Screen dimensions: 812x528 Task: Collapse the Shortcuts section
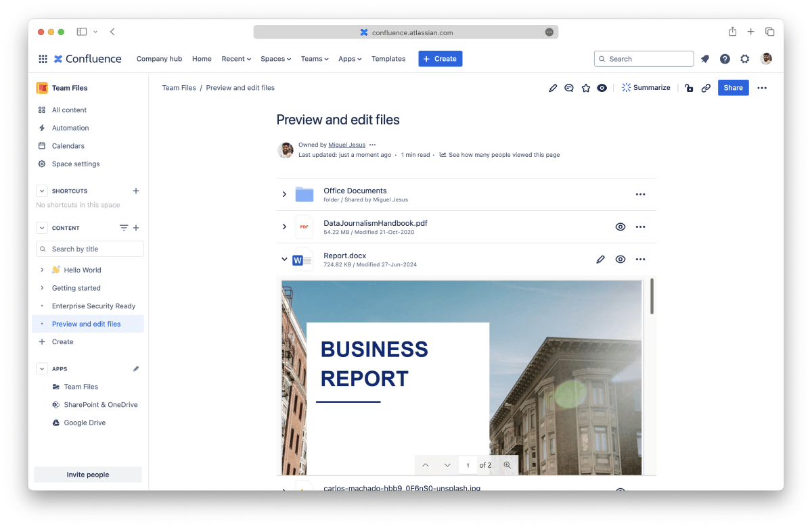tap(42, 191)
